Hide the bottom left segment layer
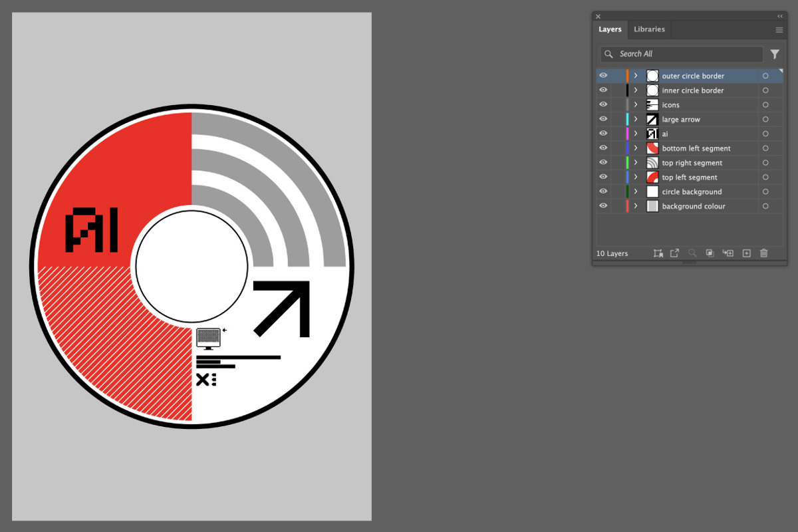The width and height of the screenshot is (798, 532). (x=603, y=148)
